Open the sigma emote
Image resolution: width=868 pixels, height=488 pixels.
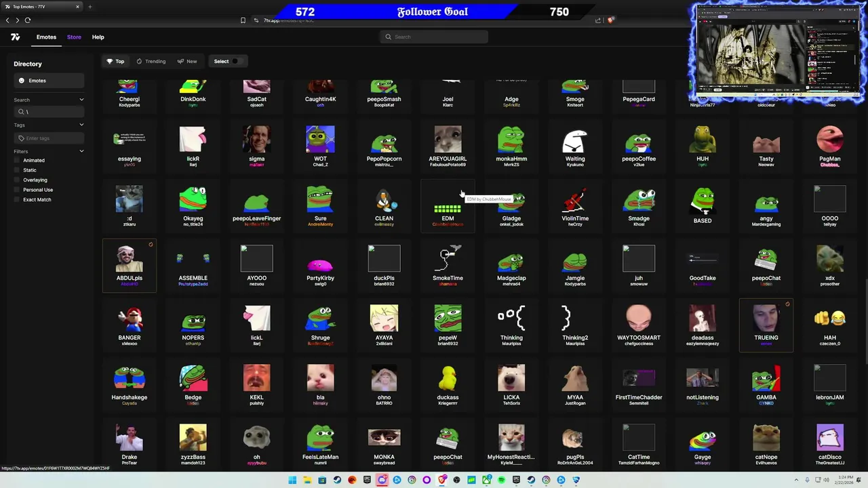tap(256, 146)
